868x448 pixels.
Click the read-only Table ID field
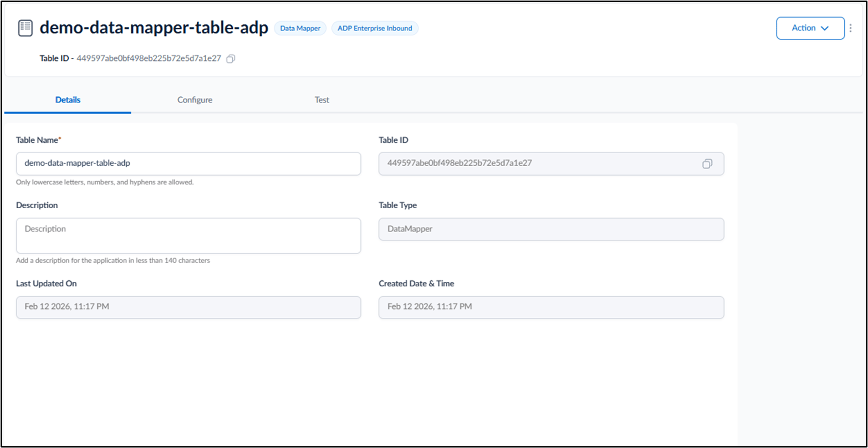[x=551, y=164]
